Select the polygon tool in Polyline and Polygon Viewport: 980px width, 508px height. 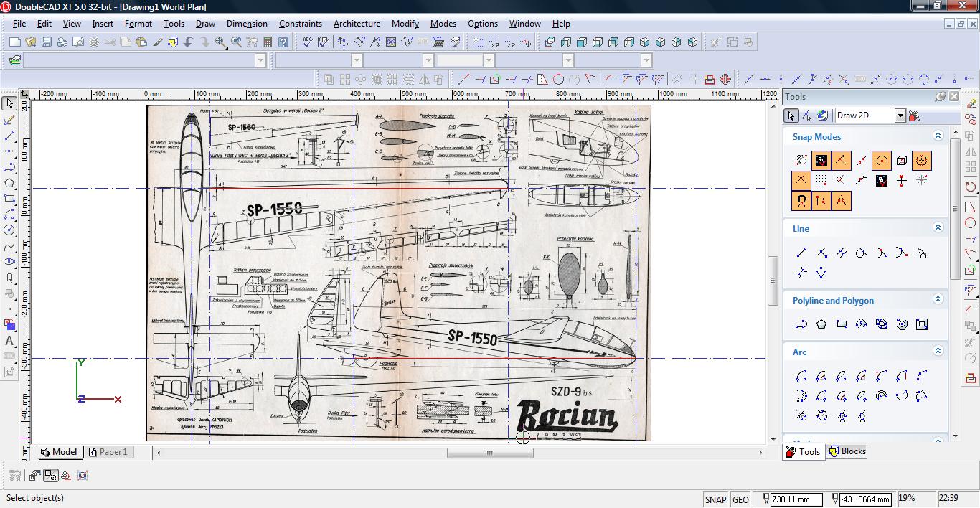coord(821,324)
